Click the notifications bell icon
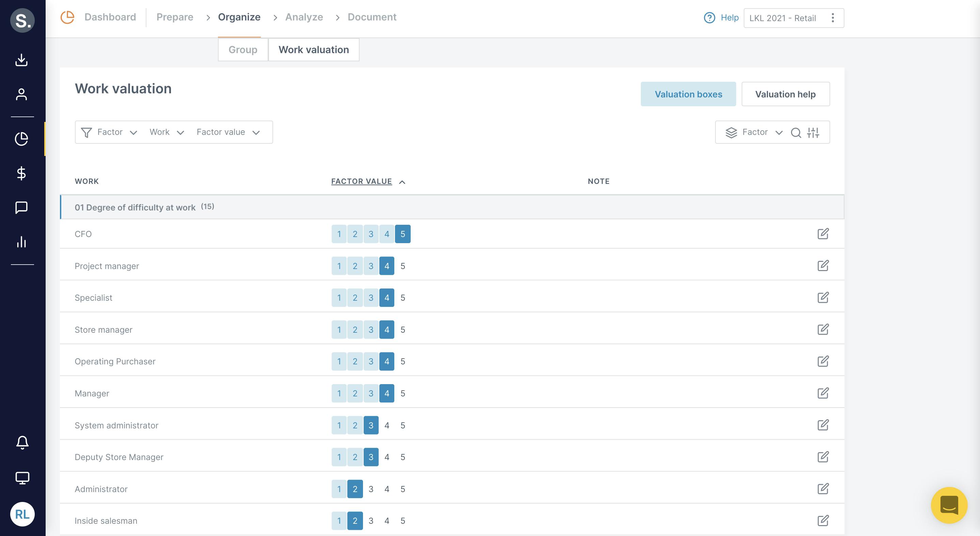 [22, 442]
